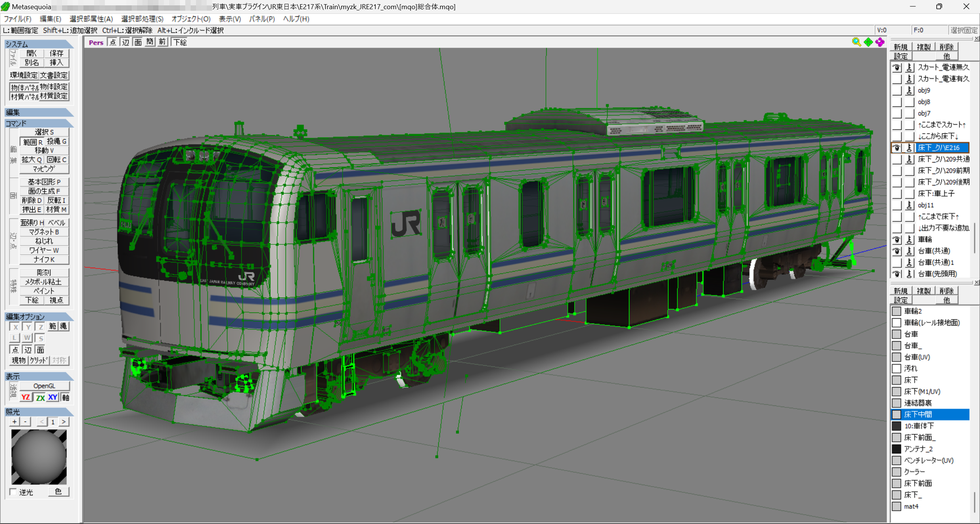Toggle lock icon for 台車(共通)1 object

pos(910,262)
